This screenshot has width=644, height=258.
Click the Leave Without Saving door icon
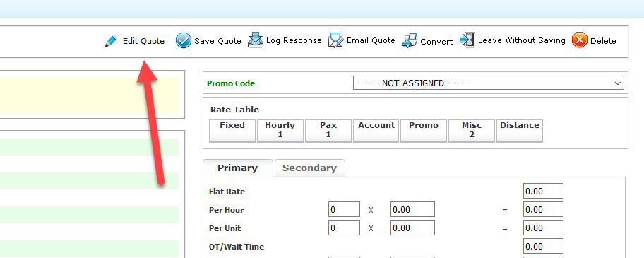point(467,40)
